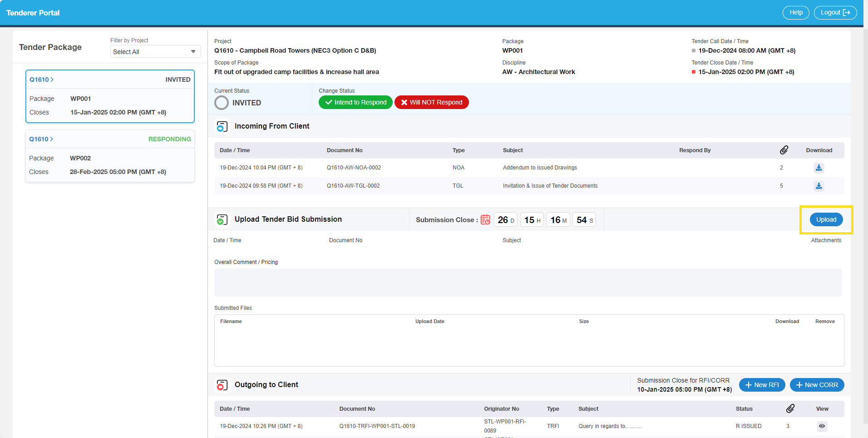Image resolution: width=868 pixels, height=438 pixels.
Task: Click the RFI/CORR close date 10-Jan-2025 05:00 PM
Action: tap(684, 389)
